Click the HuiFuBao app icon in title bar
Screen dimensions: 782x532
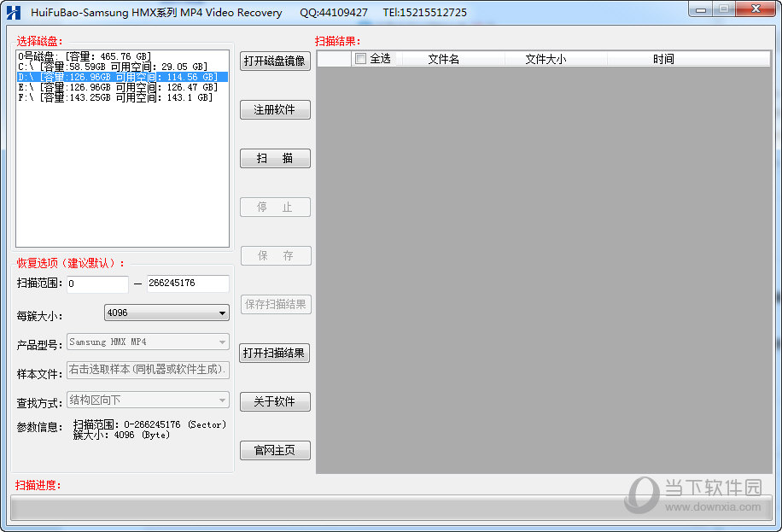click(14, 13)
